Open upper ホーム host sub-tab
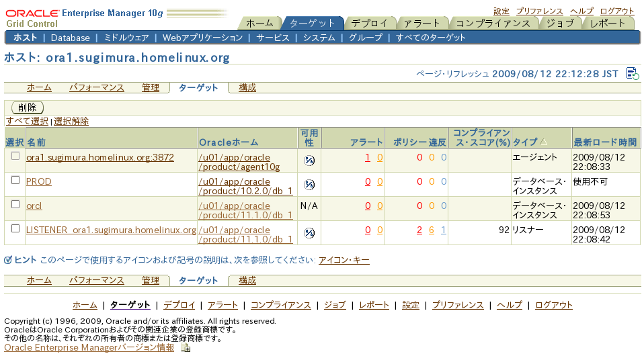Image resolution: width=644 pixels, height=356 pixels. point(39,87)
